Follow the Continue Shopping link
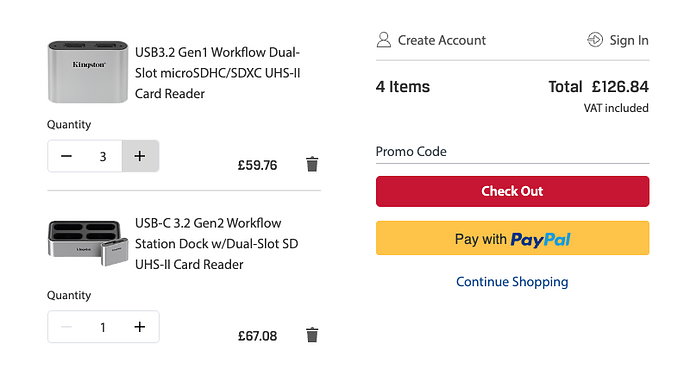684x381 pixels. point(512,282)
